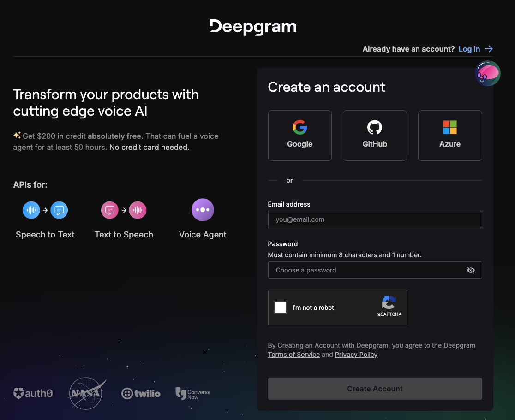The width and height of the screenshot is (515, 420).
Task: Sign up with the Google button
Action: [299, 136]
